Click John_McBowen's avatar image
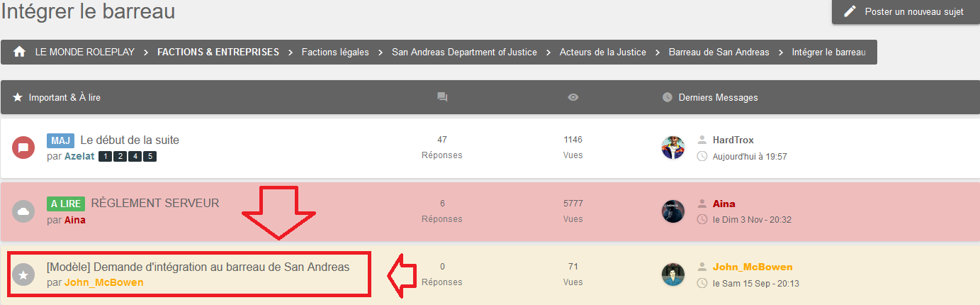 pos(673,274)
